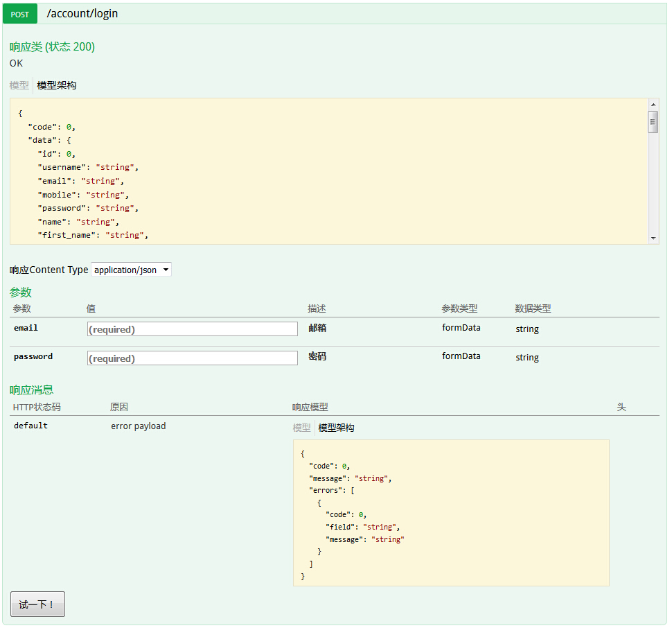Select 模型架构 tab in the default response row
This screenshot has width=672, height=637.
tap(336, 428)
